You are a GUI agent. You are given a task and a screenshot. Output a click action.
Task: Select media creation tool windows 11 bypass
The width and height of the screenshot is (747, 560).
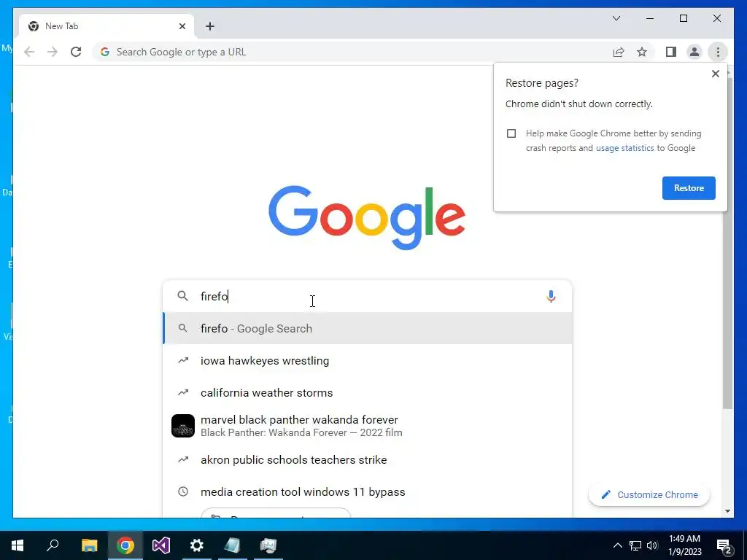coord(367,492)
